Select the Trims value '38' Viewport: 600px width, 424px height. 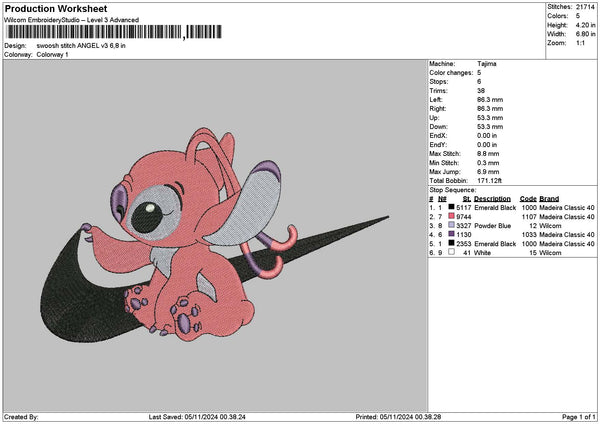tap(481, 91)
